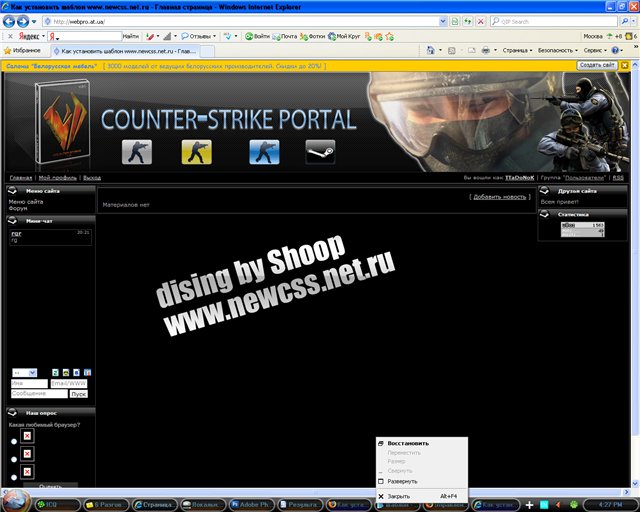Open the Главная navigation link
640x512 pixels.
(21, 178)
